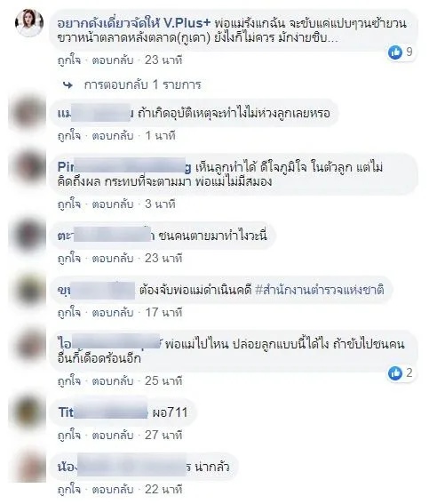
Task: Reply to the comment posted 3 นาที ago
Action: [113, 204]
